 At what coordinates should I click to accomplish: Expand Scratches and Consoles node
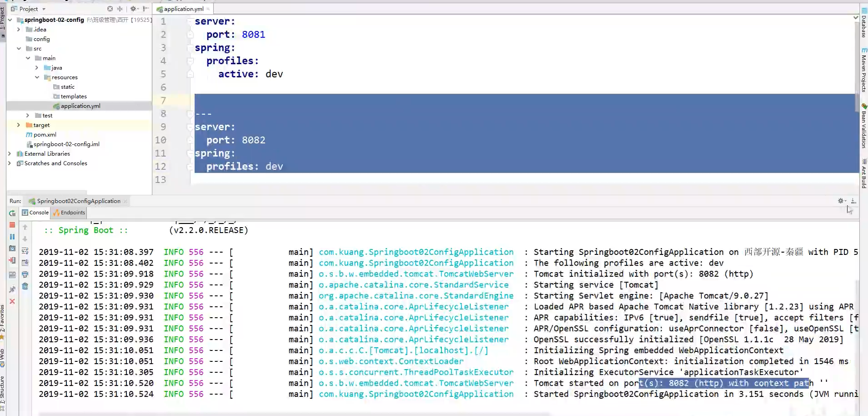(x=10, y=163)
